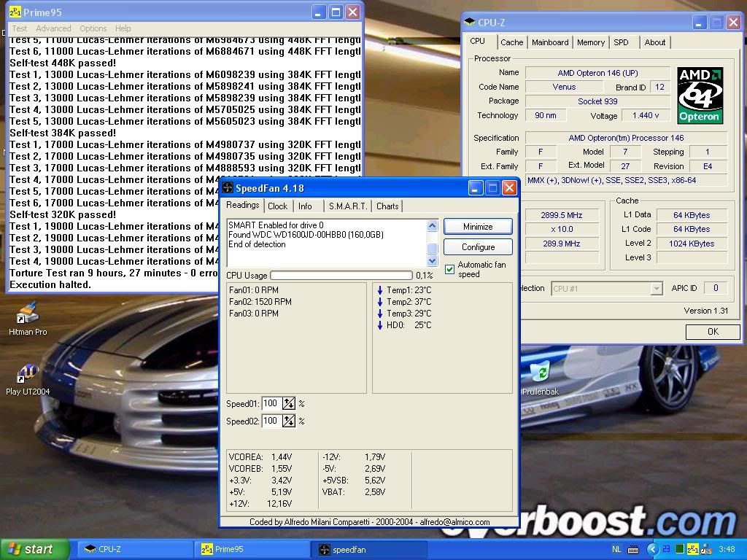The image size is (747, 560).
Task: Open the Options menu in Prime95
Action: [93, 28]
